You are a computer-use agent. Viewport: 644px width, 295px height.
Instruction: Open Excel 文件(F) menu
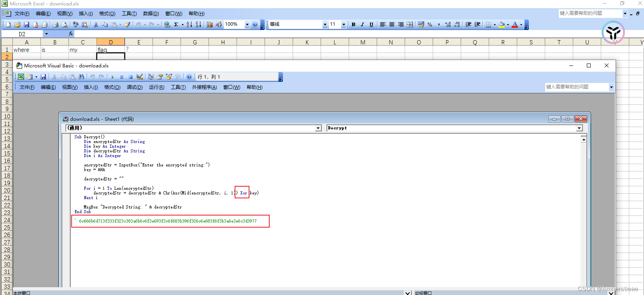tap(22, 14)
